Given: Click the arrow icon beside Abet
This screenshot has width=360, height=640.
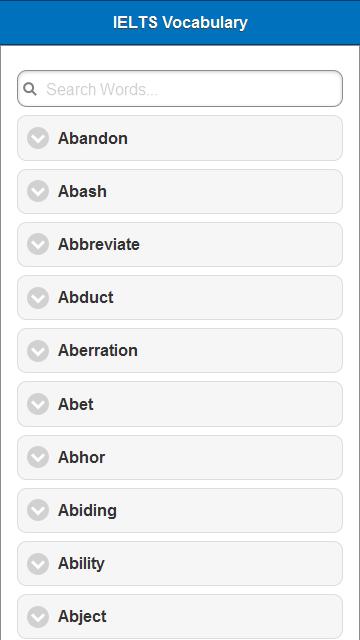Looking at the screenshot, I should tap(38, 404).
